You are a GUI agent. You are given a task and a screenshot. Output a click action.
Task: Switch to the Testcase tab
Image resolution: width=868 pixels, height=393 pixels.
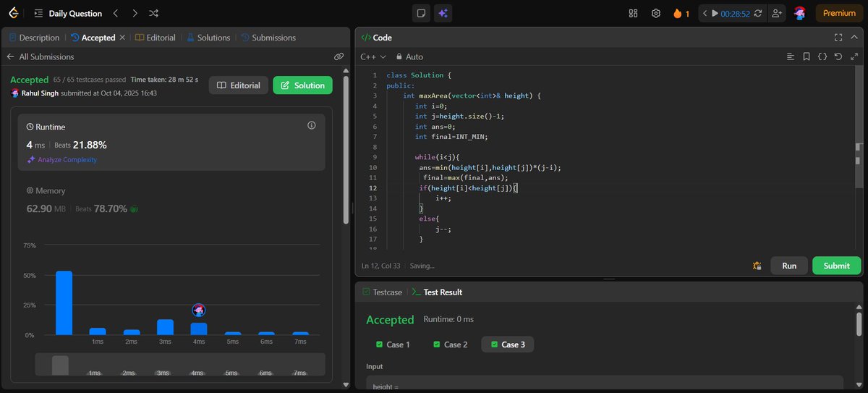(x=382, y=292)
